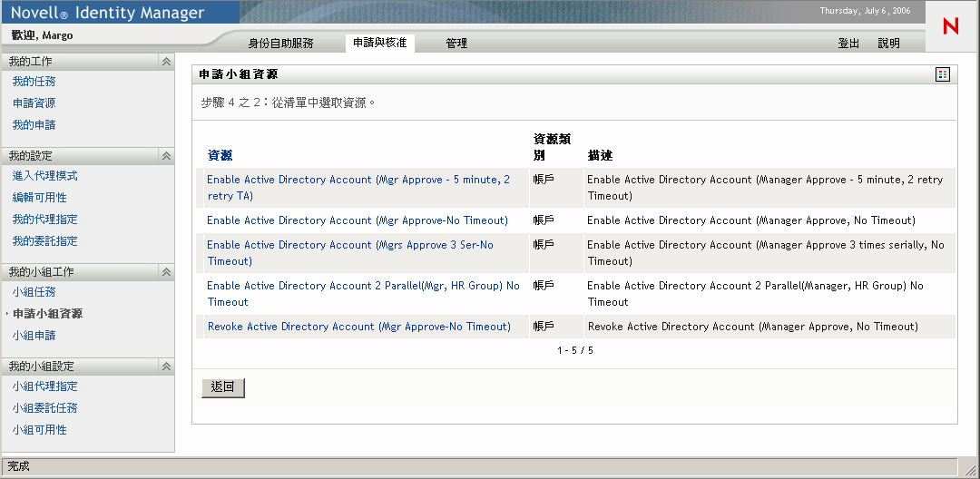Click the 帳戶 cell in the Revoke row

pyautogui.click(x=544, y=327)
